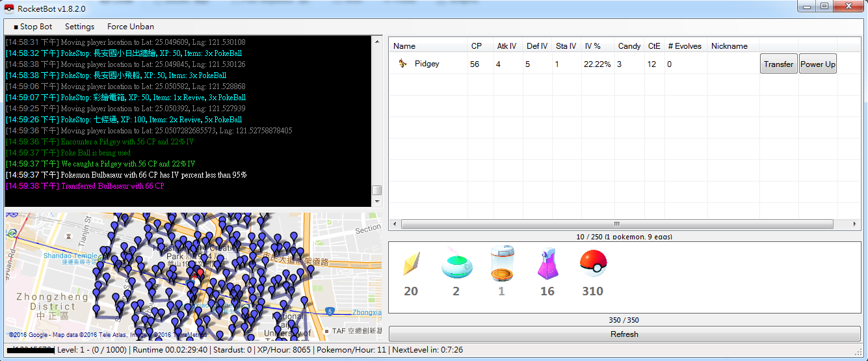Viewport: 868px width, 361px height.
Task: Click the Candy column header
Action: [629, 46]
